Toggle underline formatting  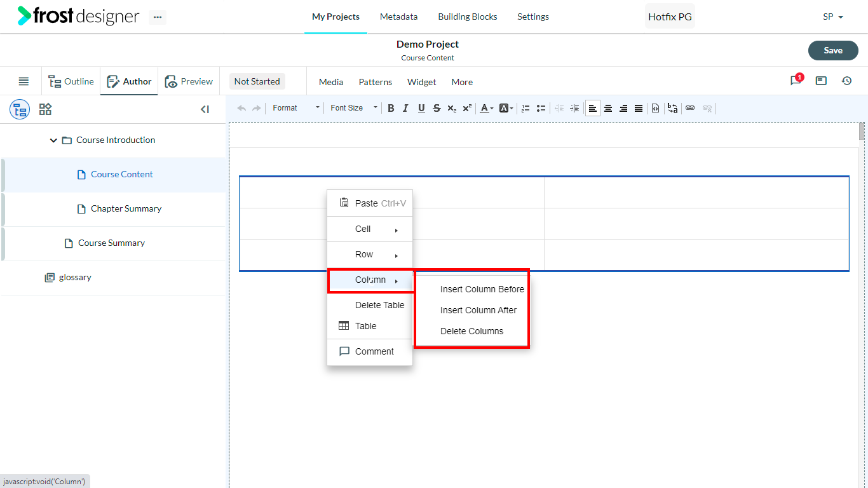tap(421, 108)
